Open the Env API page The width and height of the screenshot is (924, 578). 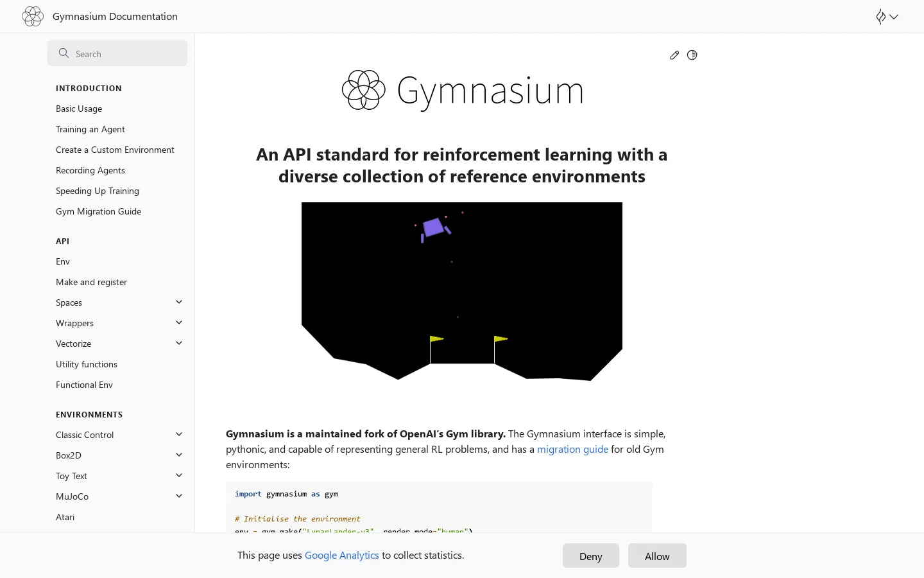pyautogui.click(x=63, y=261)
